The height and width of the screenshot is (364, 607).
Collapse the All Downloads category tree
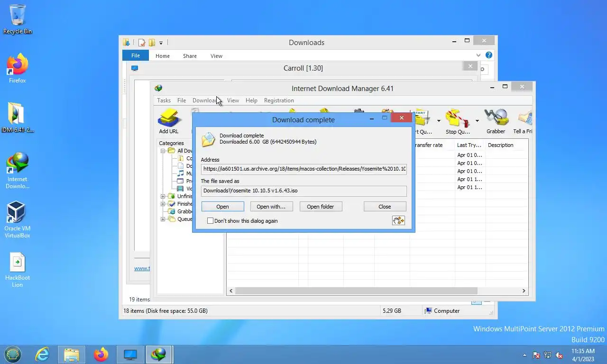tap(163, 151)
